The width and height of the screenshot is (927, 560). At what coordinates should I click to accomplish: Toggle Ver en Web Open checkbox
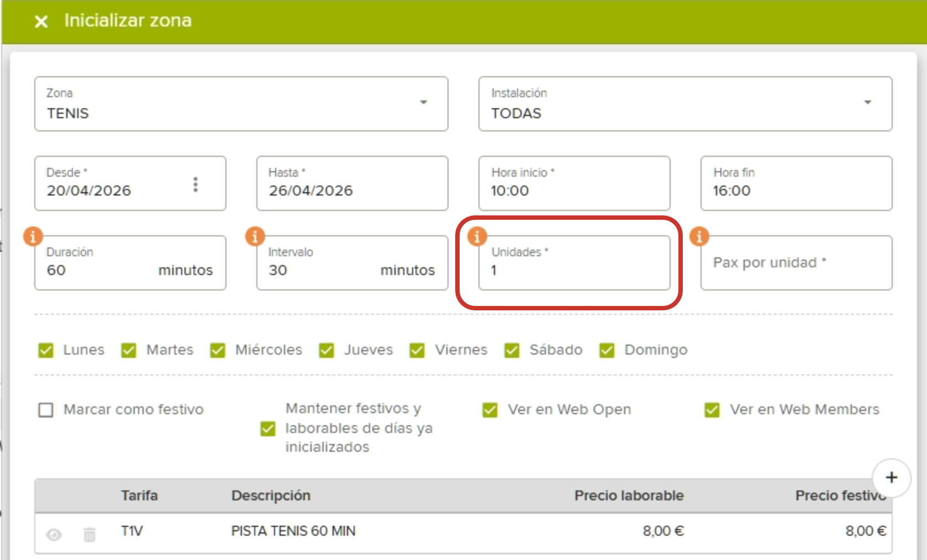pos(490,410)
